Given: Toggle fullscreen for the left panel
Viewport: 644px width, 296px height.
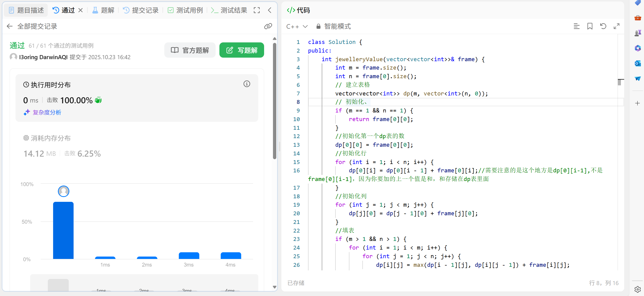Looking at the screenshot, I should pyautogui.click(x=256, y=10).
